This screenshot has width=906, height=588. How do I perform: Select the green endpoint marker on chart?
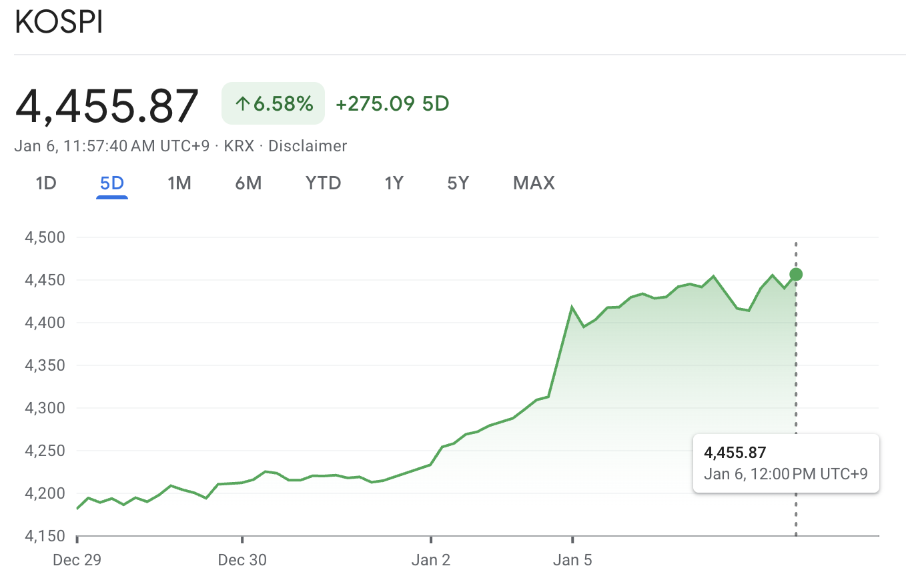pos(795,274)
